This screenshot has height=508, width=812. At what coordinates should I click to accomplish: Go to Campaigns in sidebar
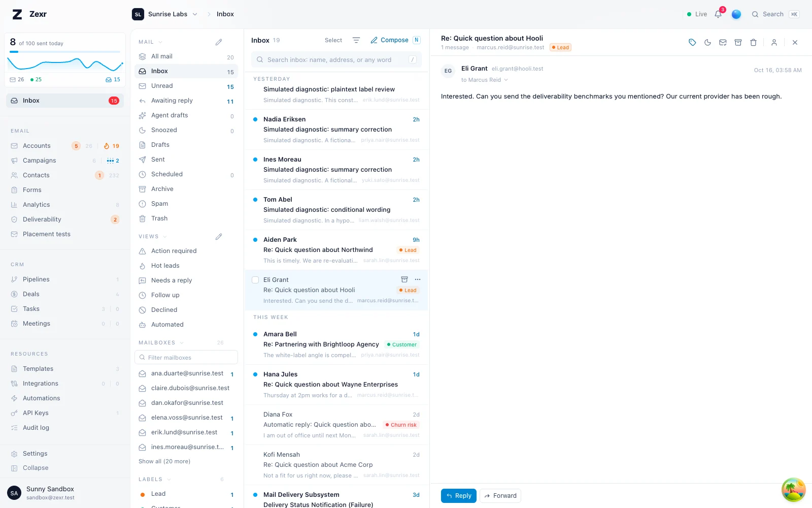tap(65, 161)
